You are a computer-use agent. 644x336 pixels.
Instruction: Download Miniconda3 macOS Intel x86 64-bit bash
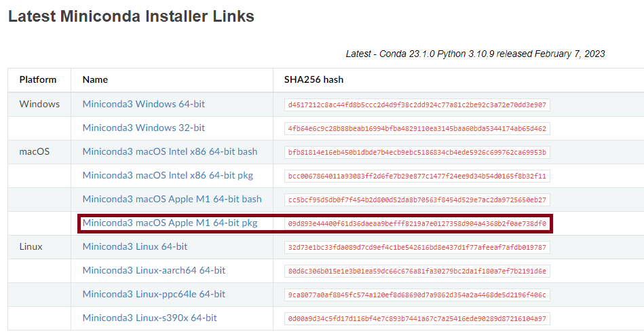point(170,151)
